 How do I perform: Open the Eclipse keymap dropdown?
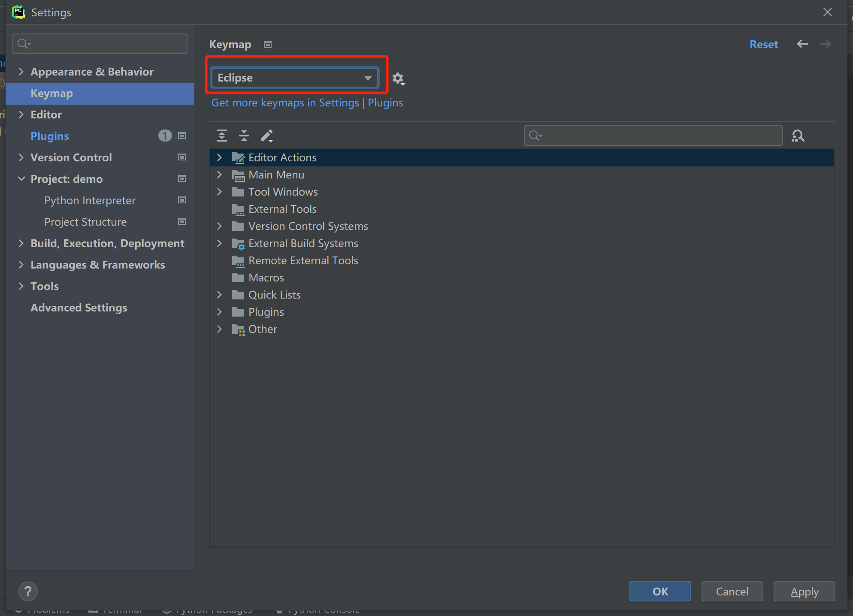click(295, 78)
